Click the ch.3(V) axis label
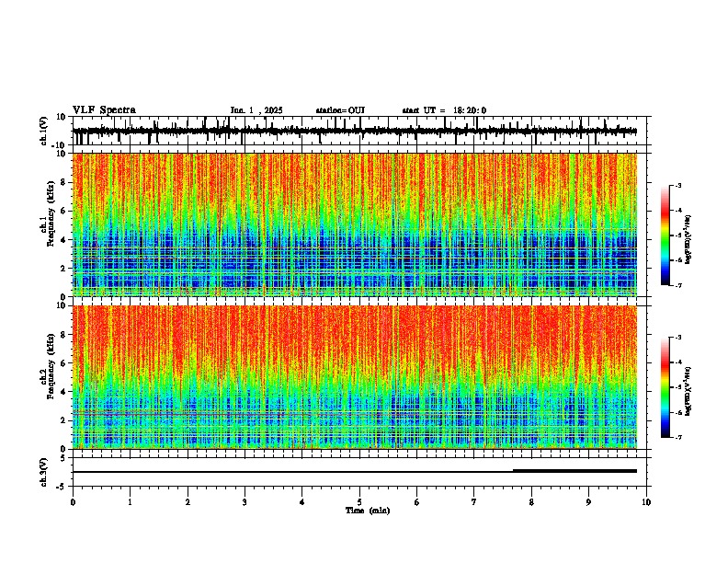The width and height of the screenshot is (728, 563). 44,472
